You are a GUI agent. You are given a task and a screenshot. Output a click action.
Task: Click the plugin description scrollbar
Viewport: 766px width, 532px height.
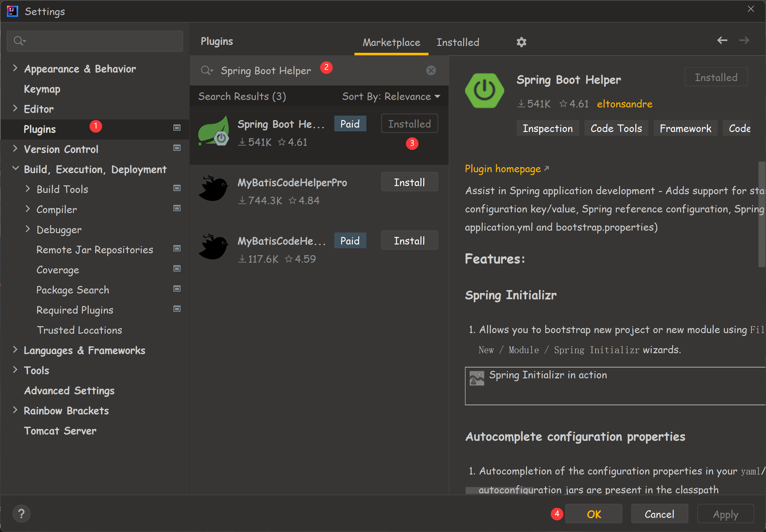(762, 214)
